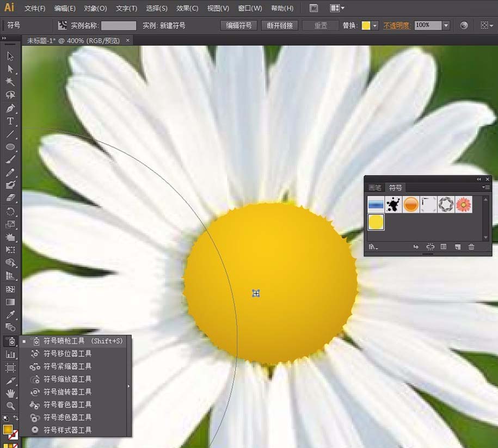Select the black ink splatter symbol
498x448 pixels.
click(393, 204)
